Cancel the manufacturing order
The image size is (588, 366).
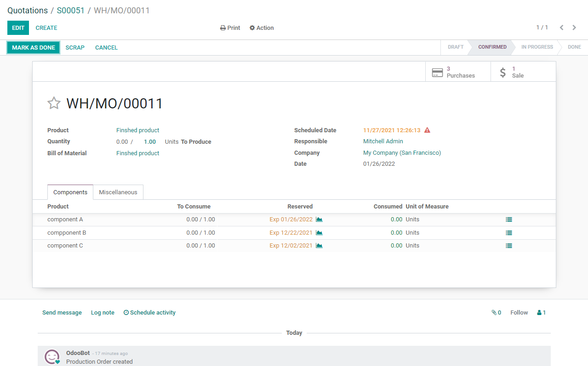[x=106, y=48]
